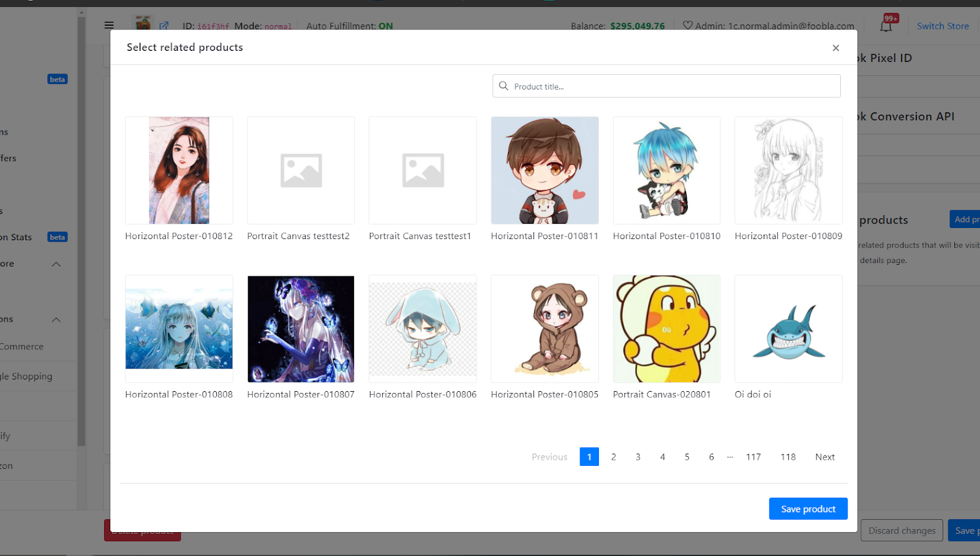
Task: Go to pagination page 4
Action: (663, 457)
